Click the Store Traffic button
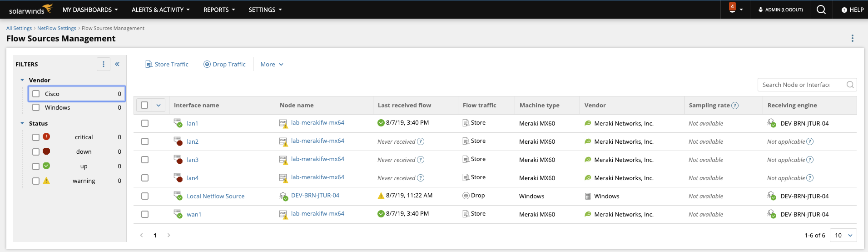Image resolution: width=868 pixels, height=252 pixels. pyautogui.click(x=167, y=65)
